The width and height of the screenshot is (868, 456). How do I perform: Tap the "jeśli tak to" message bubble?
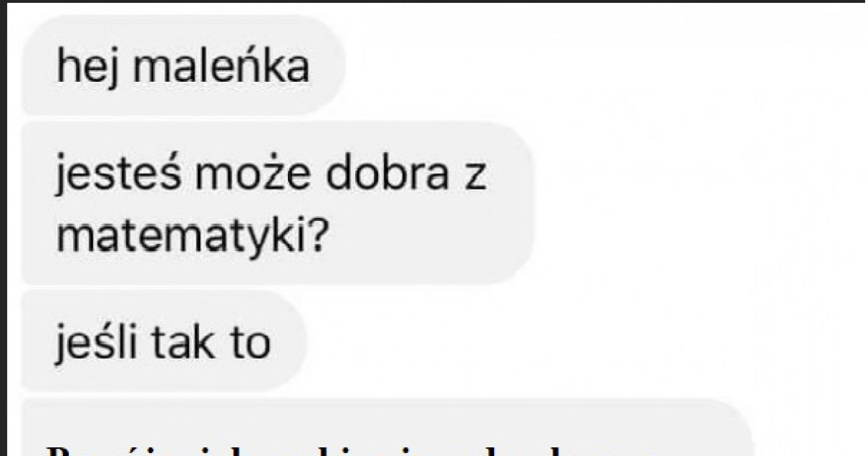pyautogui.click(x=164, y=342)
